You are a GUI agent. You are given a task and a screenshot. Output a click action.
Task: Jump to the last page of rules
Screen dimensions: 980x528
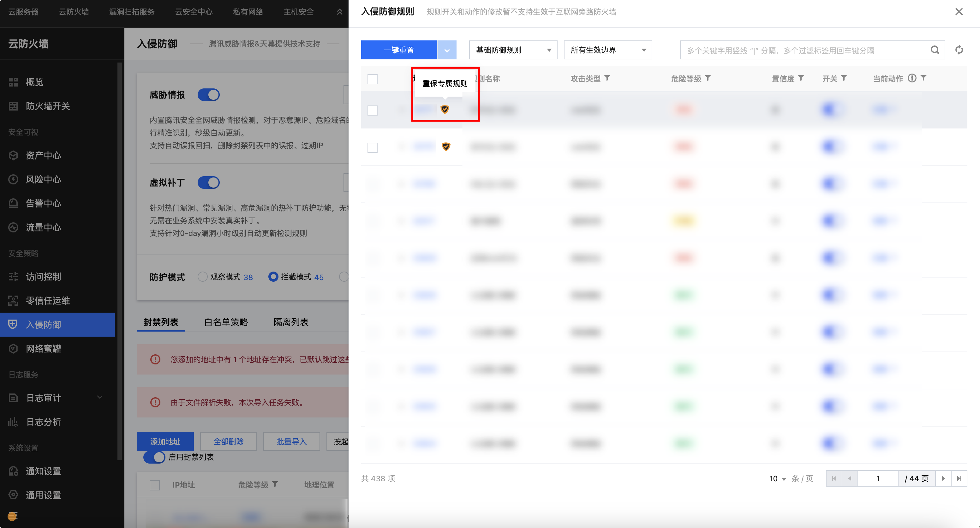click(x=959, y=478)
